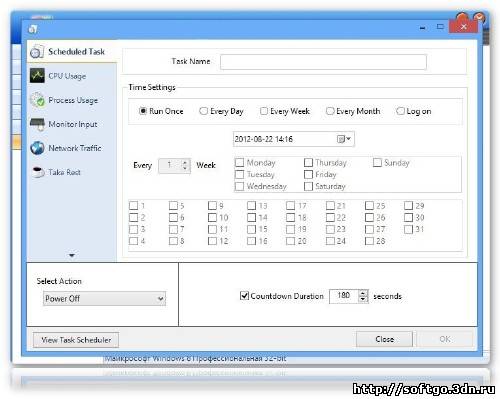Image resolution: width=500 pixels, height=399 pixels.
Task: Open the Select Action Power Off dropdown
Action: point(104,298)
